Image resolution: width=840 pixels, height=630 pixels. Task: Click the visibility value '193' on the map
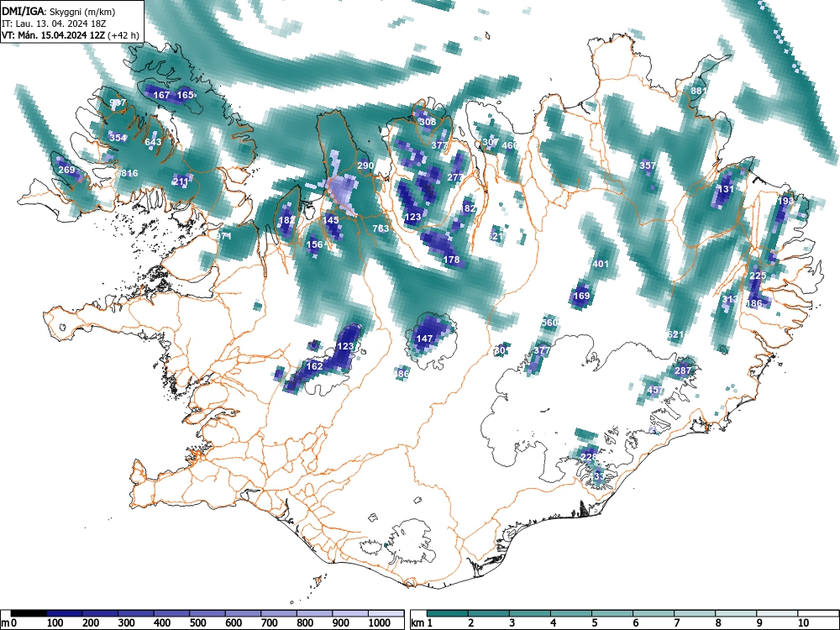(x=785, y=201)
